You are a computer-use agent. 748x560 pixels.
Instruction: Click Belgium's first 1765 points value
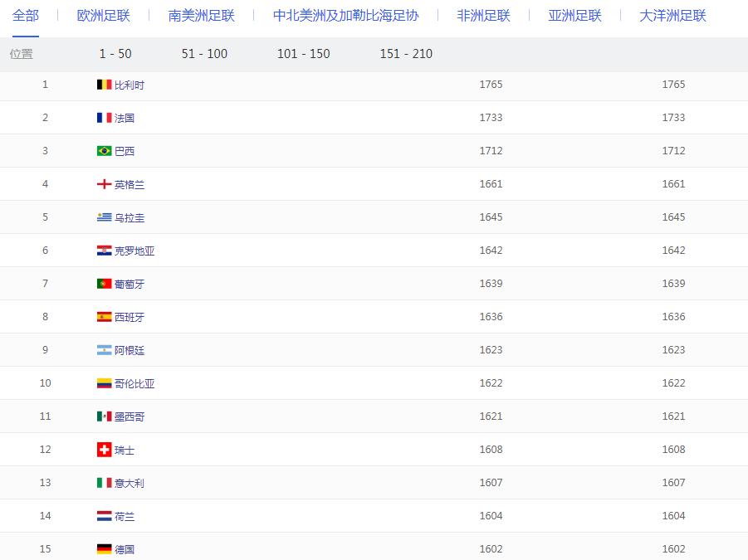tap(491, 85)
